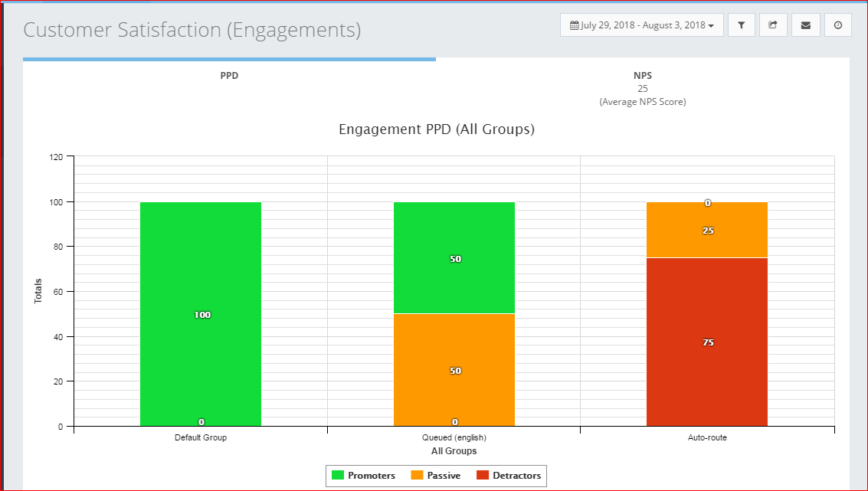Click the email envelope icon button
The width and height of the screenshot is (868, 491).
(x=805, y=25)
